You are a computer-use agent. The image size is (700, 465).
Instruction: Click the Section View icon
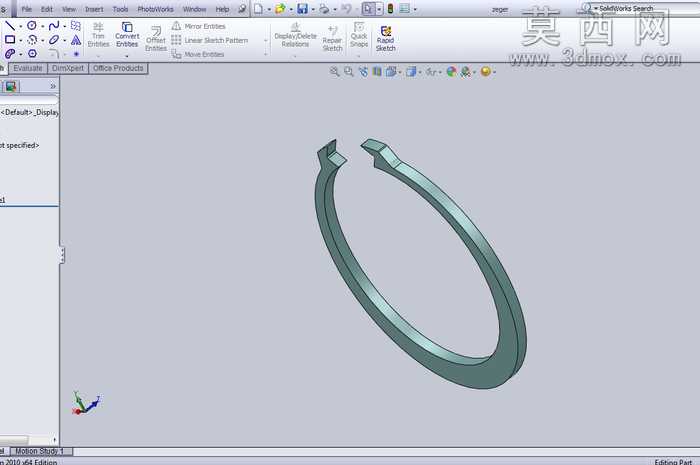377,71
